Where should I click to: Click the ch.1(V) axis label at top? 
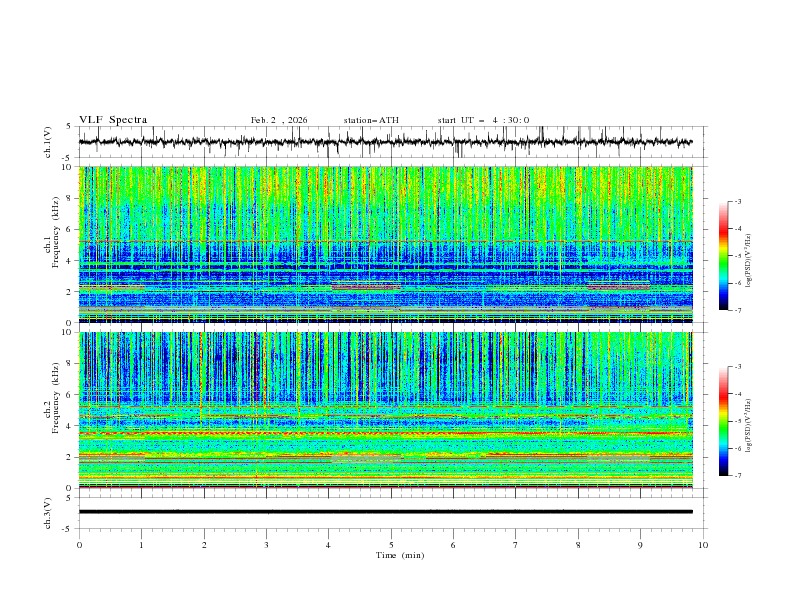point(49,143)
